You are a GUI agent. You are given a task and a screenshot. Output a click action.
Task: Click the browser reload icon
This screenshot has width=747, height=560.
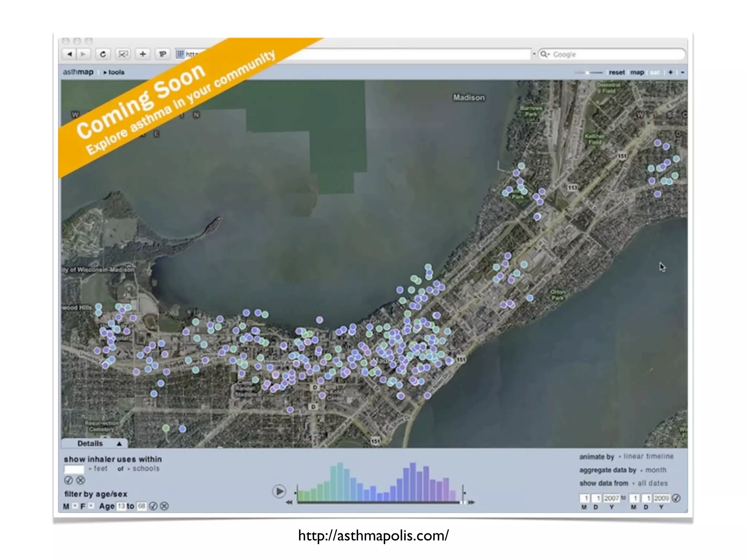point(103,54)
